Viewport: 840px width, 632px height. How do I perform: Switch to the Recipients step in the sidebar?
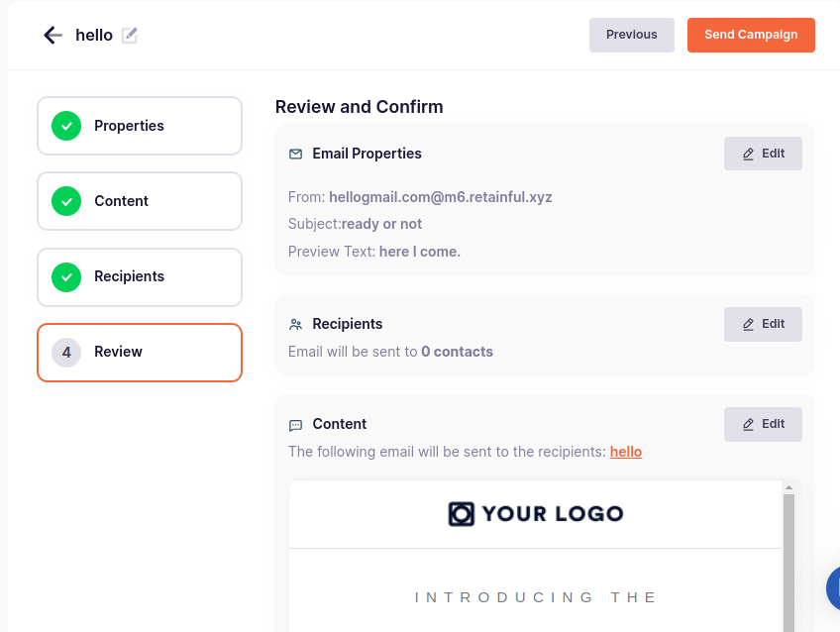(139, 277)
